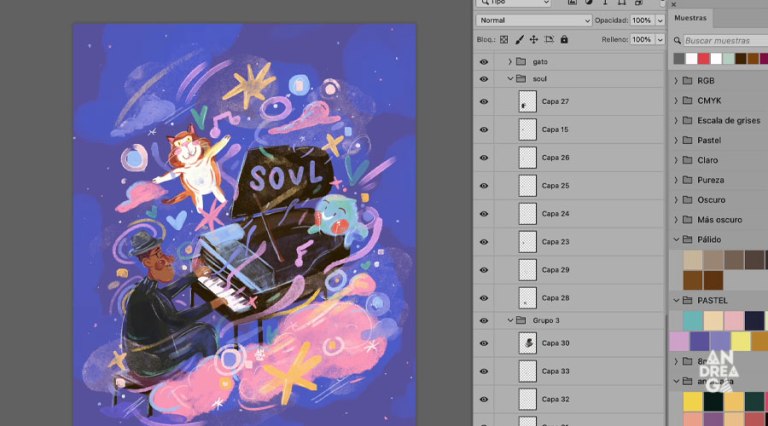Screen dimensions: 768x426
Task: Select layer Capa 32 by its name
Action: tap(555, 399)
